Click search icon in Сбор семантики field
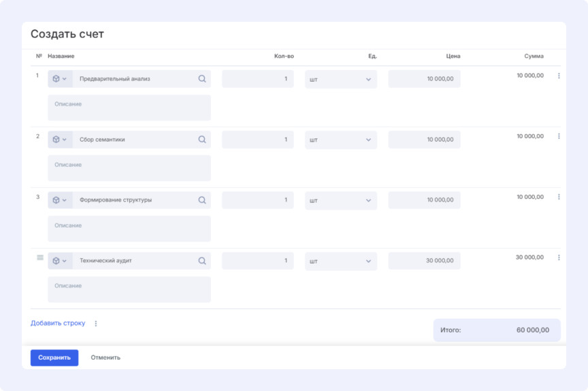 click(202, 140)
